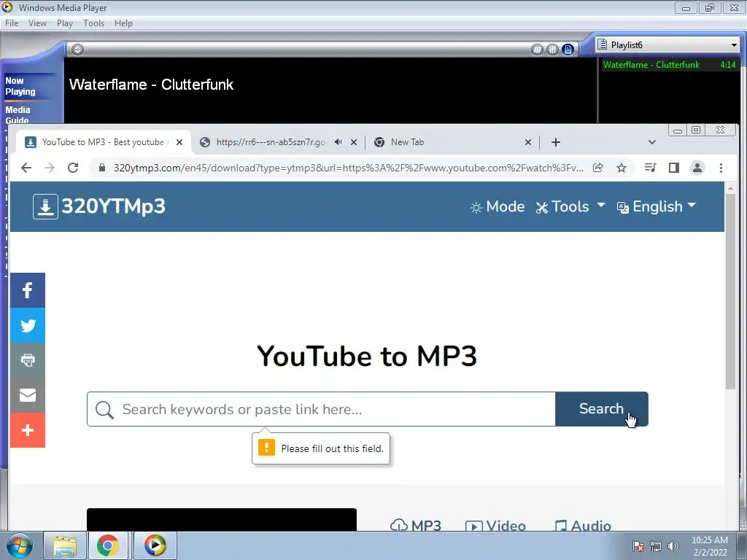Open a new Chrome tab with plus button

pyautogui.click(x=555, y=142)
